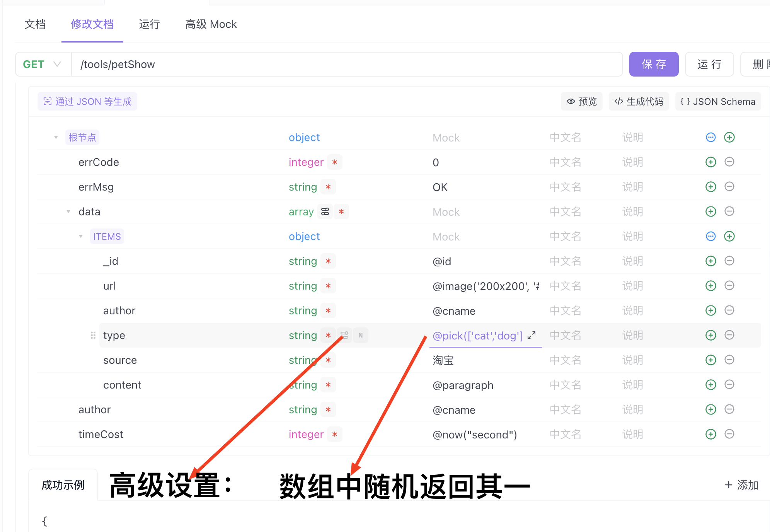Screen dimensions: 770x532
Task: Toggle required asterisk for errCode
Action: click(335, 162)
